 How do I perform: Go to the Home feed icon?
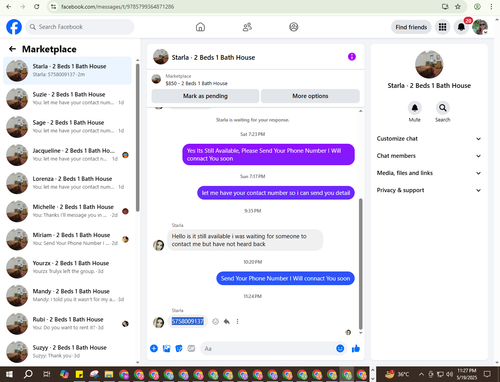[200, 27]
